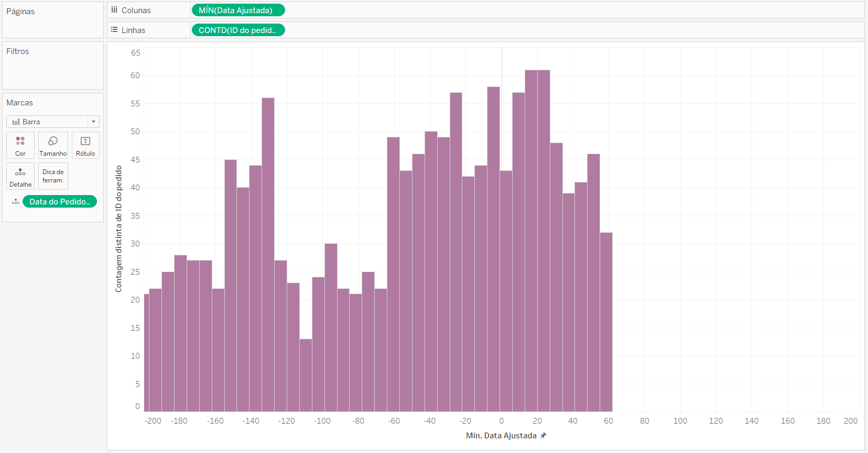Click the Marcas card title
This screenshot has width=868, height=453.
(x=19, y=103)
